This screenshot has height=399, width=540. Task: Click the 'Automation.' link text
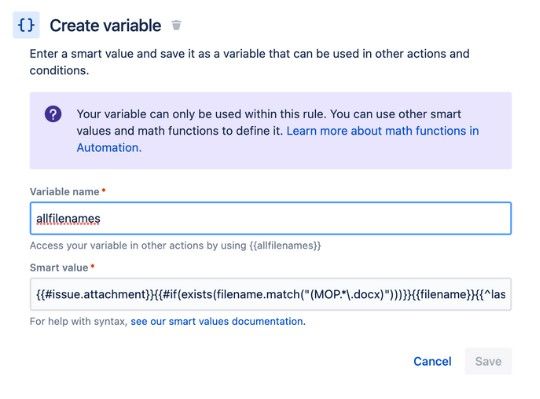(109, 148)
